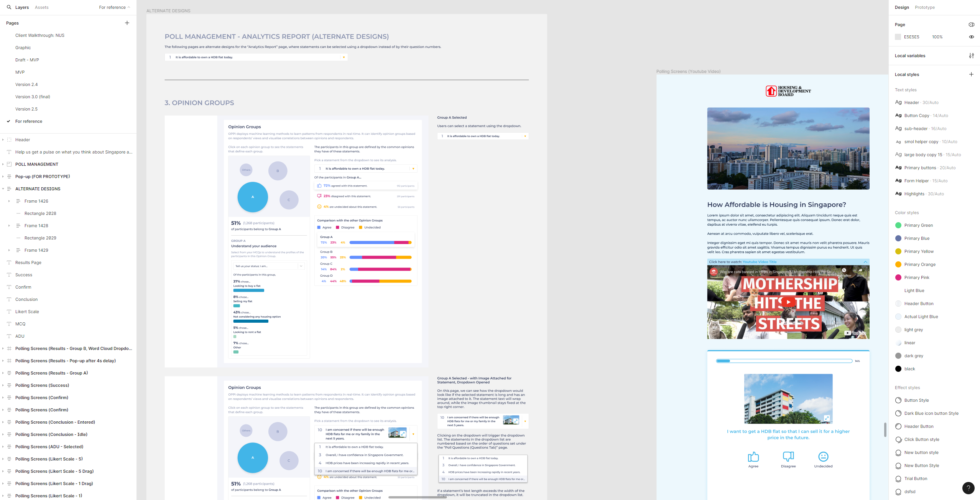Click the Primary Pink color style swatch

pos(898,277)
